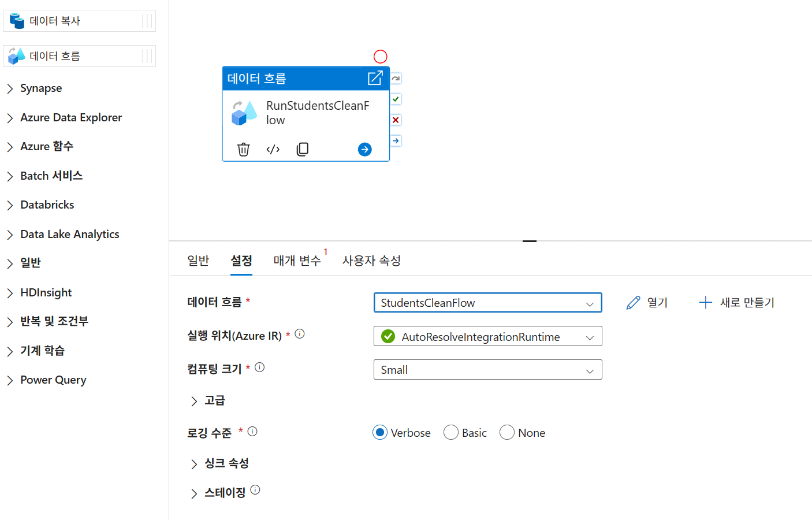This screenshot has width=812, height=520.
Task: Select Verbose logging level
Action: click(x=380, y=432)
